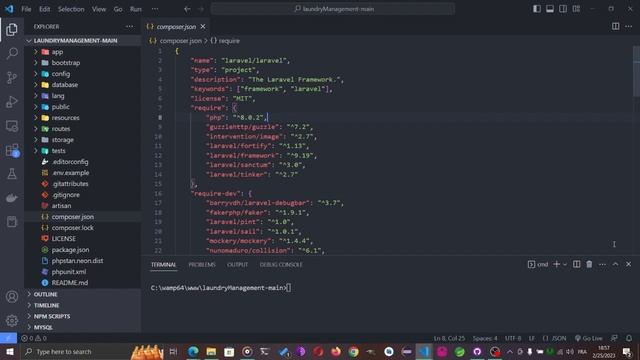The image size is (640, 360).
Task: Split the editor right
Action: tap(615, 27)
